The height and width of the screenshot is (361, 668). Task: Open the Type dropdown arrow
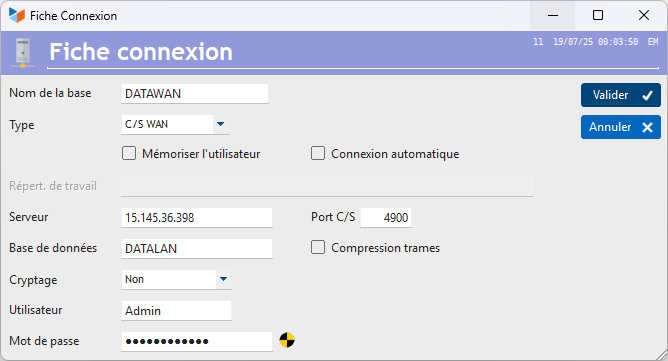220,124
